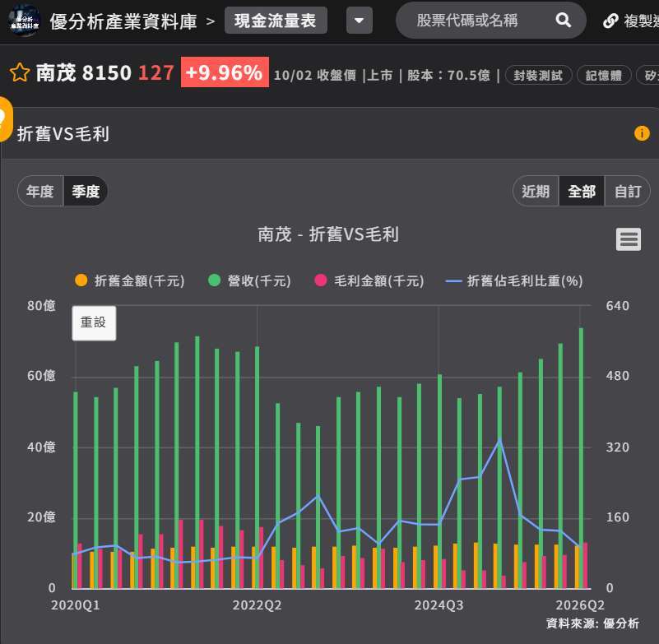Click the 2024Q3 axis label
The height and width of the screenshot is (644, 659).
439,605
